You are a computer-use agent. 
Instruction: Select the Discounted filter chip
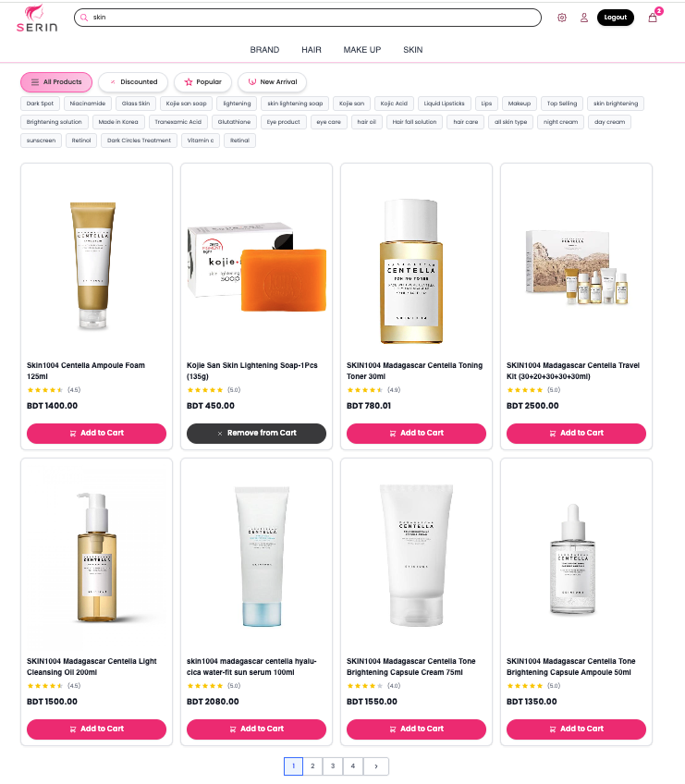(x=132, y=82)
